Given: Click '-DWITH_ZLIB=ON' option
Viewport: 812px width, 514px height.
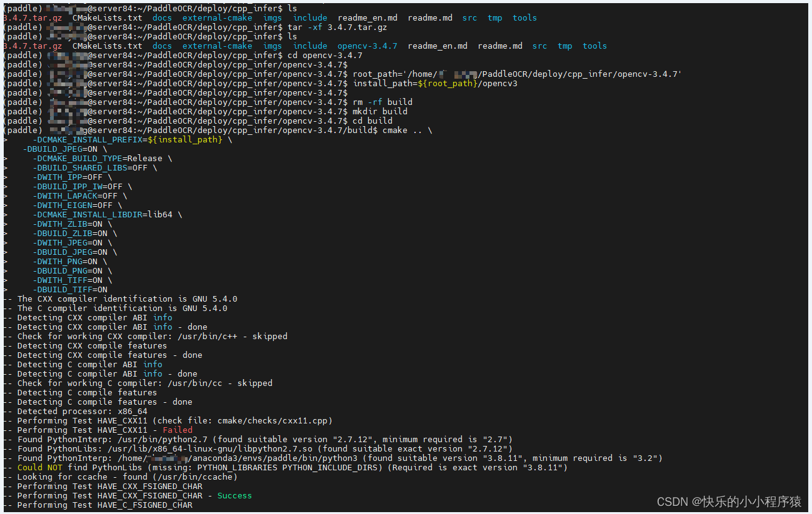Looking at the screenshot, I should [x=68, y=224].
